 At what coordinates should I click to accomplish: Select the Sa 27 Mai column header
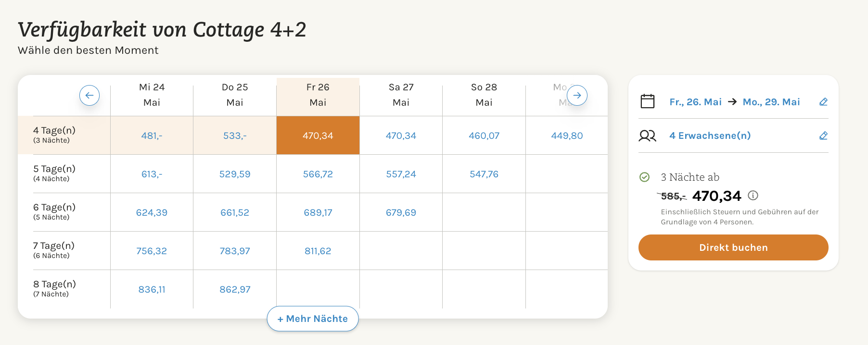[401, 95]
